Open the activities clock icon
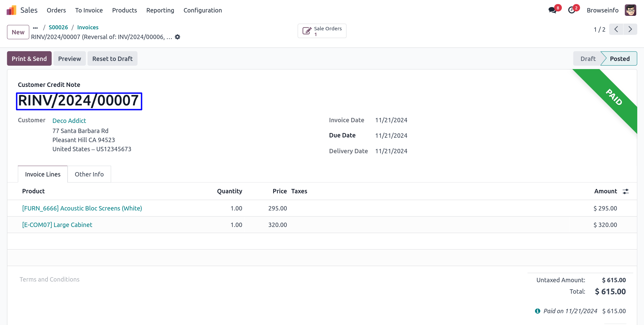This screenshot has height=325, width=644. 572,10
